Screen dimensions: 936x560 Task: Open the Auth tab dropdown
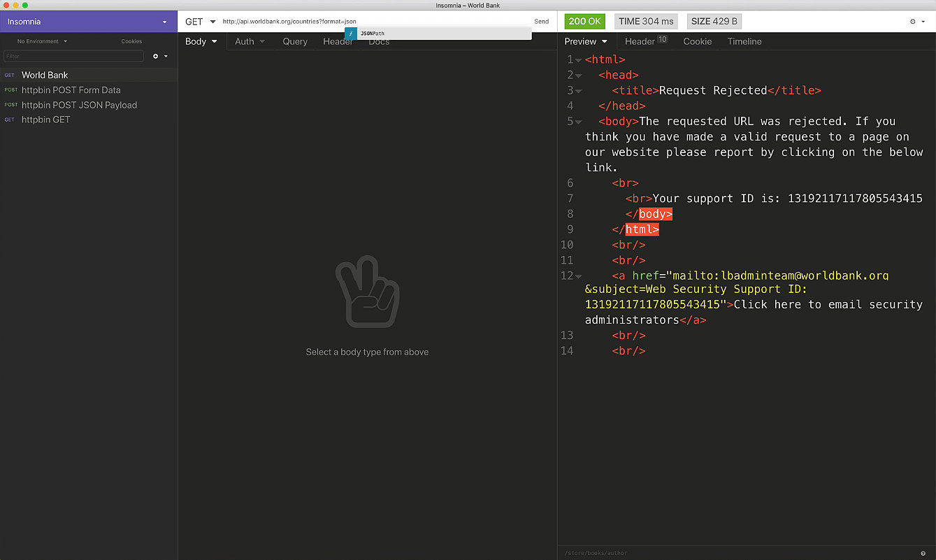click(x=250, y=42)
